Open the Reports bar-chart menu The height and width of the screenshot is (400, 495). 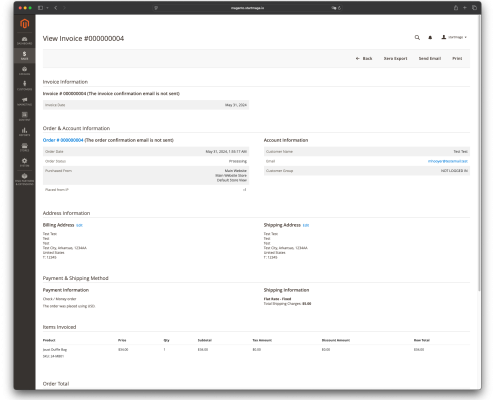tap(24, 132)
